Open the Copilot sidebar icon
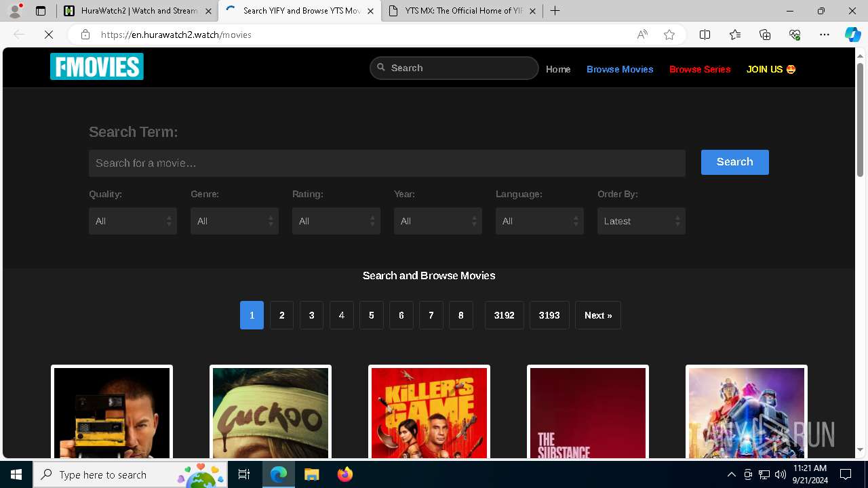 click(852, 35)
